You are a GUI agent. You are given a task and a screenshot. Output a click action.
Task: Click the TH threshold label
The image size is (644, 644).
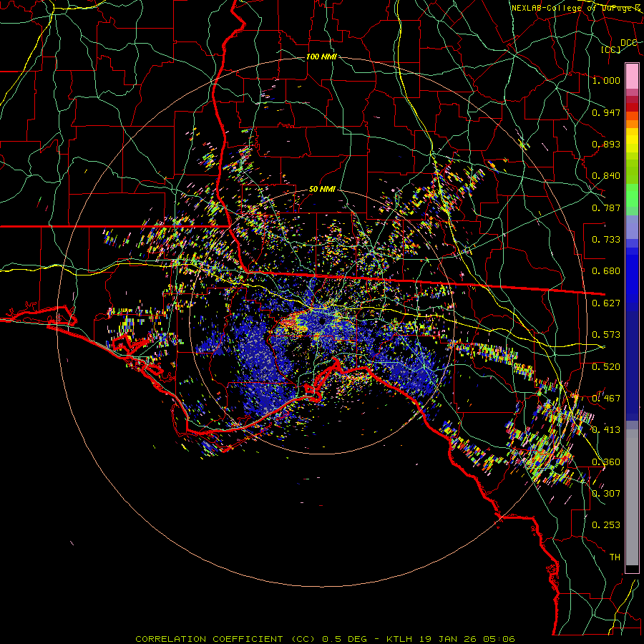615,557
